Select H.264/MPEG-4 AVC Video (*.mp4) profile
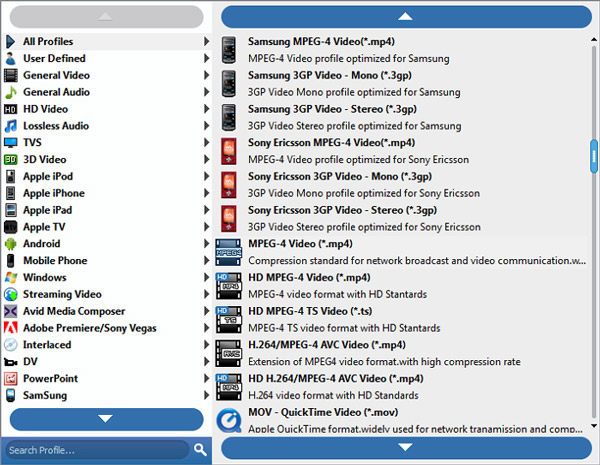 point(402,353)
